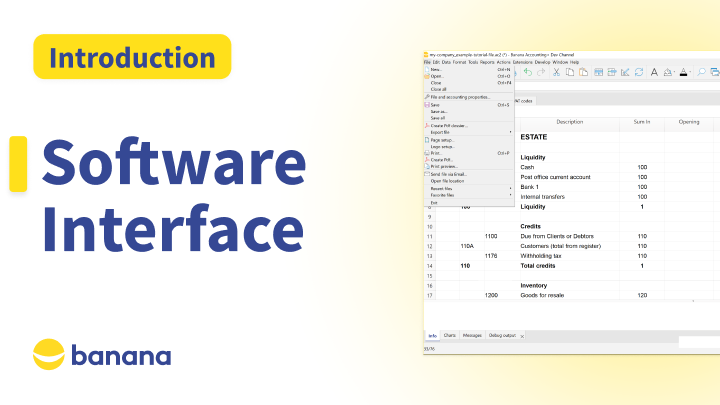The width and height of the screenshot is (720, 405).
Task: Click the File menu in the menu bar
Action: 427,62
